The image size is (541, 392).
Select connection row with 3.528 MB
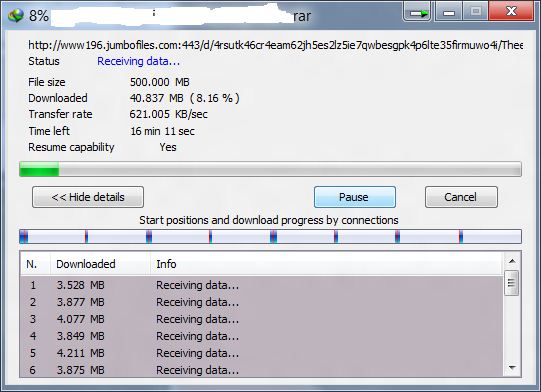(x=262, y=285)
